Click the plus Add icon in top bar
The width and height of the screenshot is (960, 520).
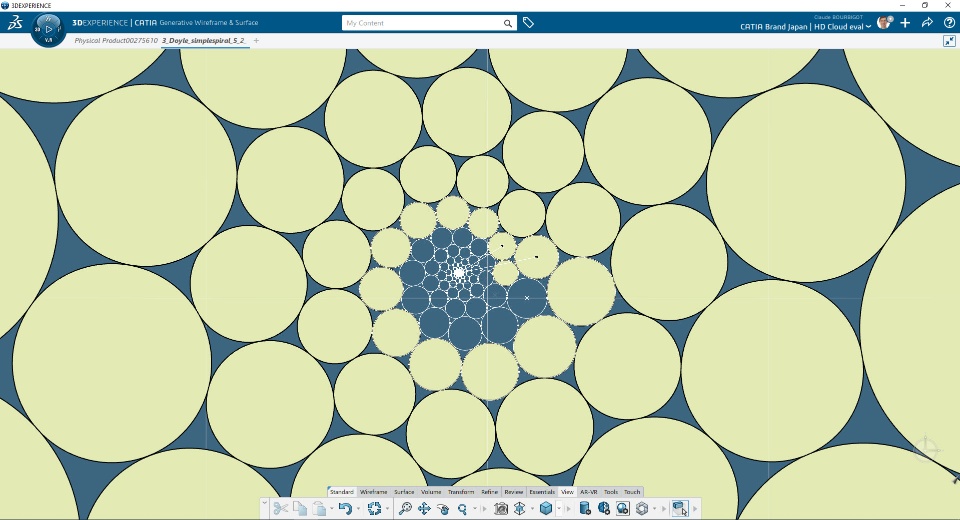(x=906, y=23)
